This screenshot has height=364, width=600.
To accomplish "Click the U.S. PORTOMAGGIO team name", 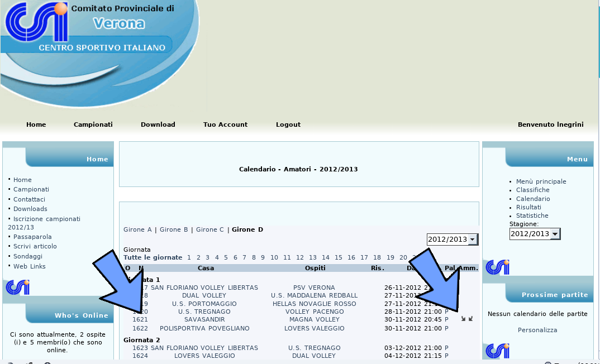I will (x=204, y=304).
